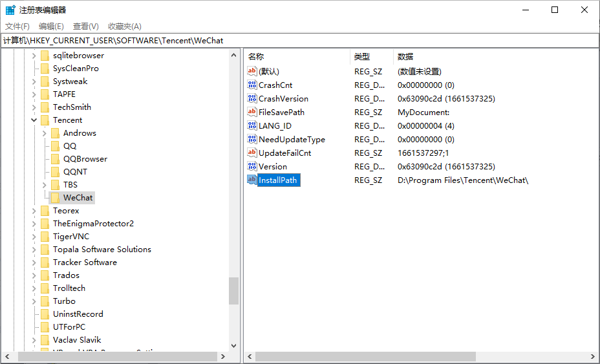Expand the Trolltech key node
Viewport: 600px width, 364px height.
[x=34, y=288]
